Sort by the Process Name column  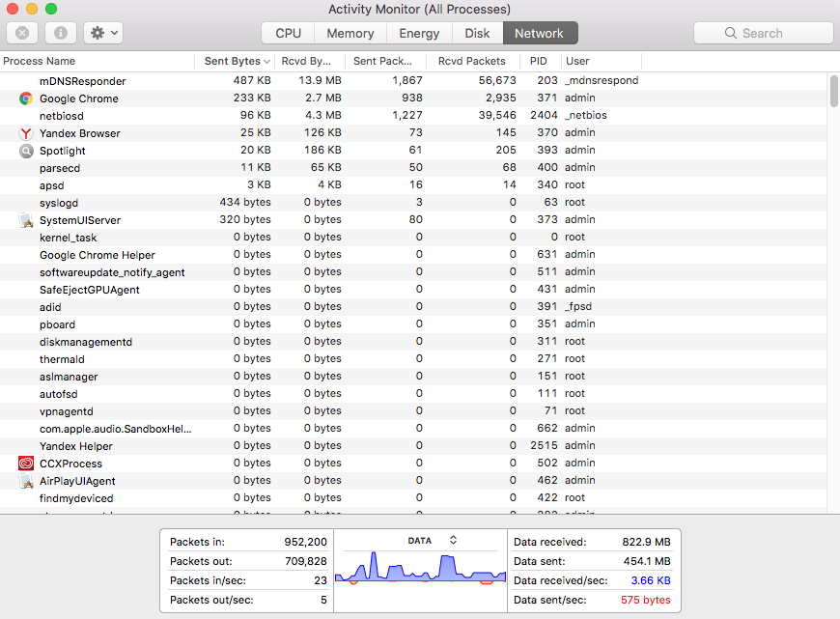tap(97, 61)
